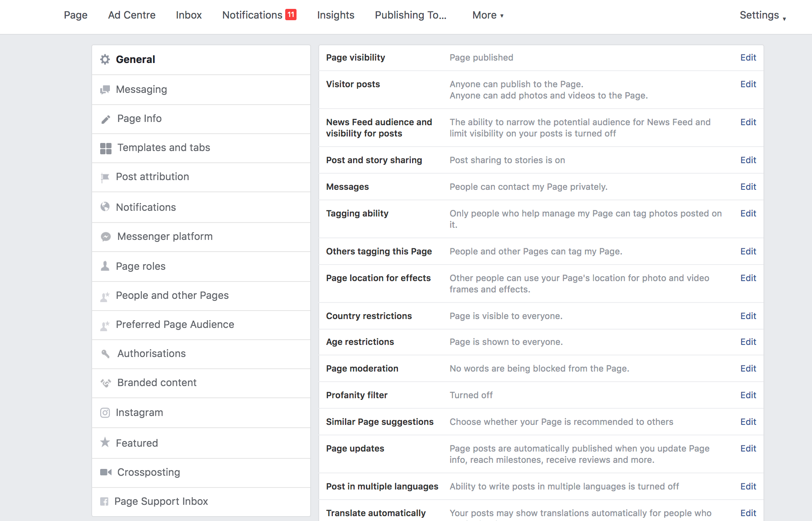The width and height of the screenshot is (812, 521).
Task: Click the red 11 notifications badge
Action: pyautogui.click(x=291, y=14)
